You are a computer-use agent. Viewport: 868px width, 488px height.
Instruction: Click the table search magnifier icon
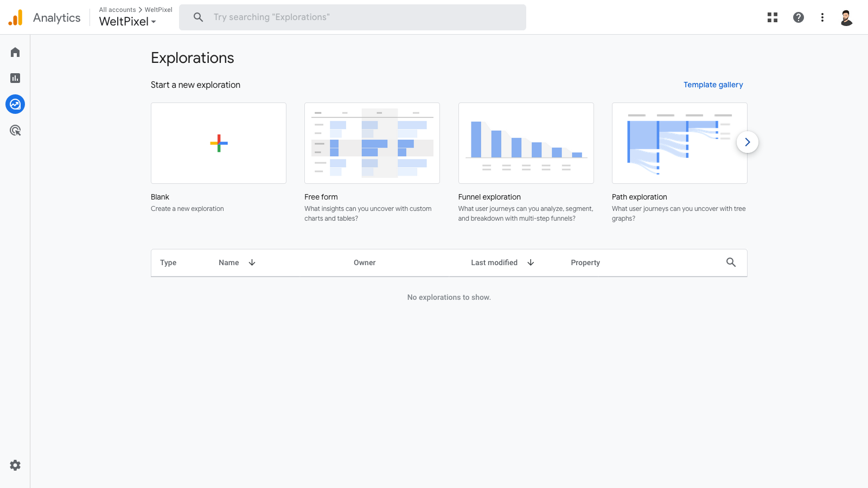click(731, 262)
